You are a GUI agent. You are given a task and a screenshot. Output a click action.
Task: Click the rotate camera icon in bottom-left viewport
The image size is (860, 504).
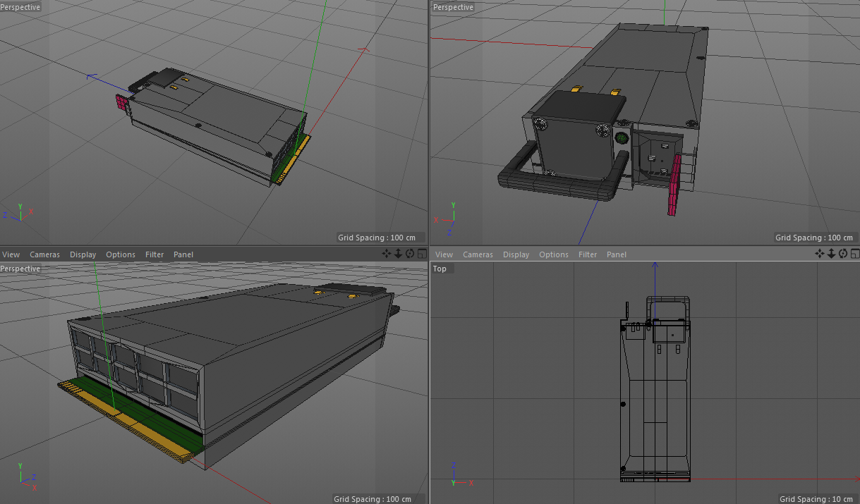pyautogui.click(x=410, y=254)
